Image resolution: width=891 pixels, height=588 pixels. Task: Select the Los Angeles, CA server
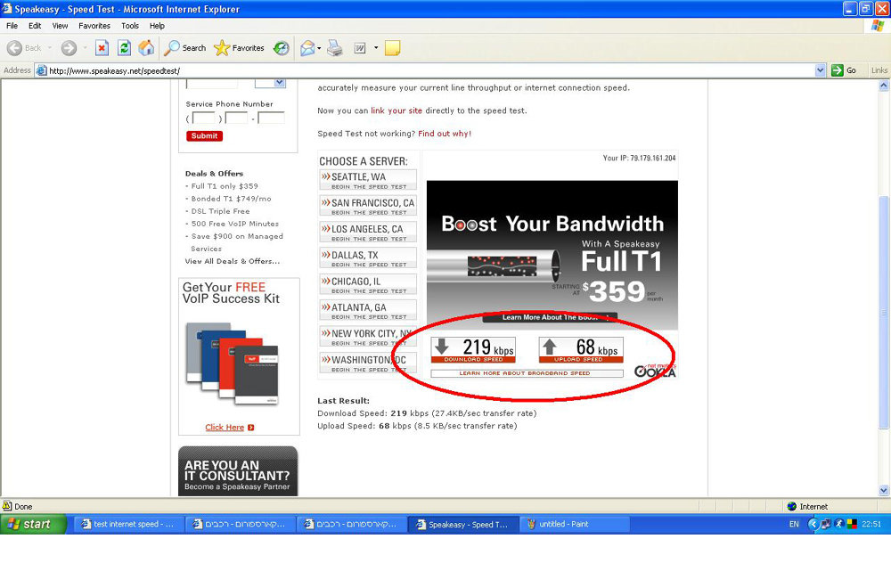click(368, 232)
